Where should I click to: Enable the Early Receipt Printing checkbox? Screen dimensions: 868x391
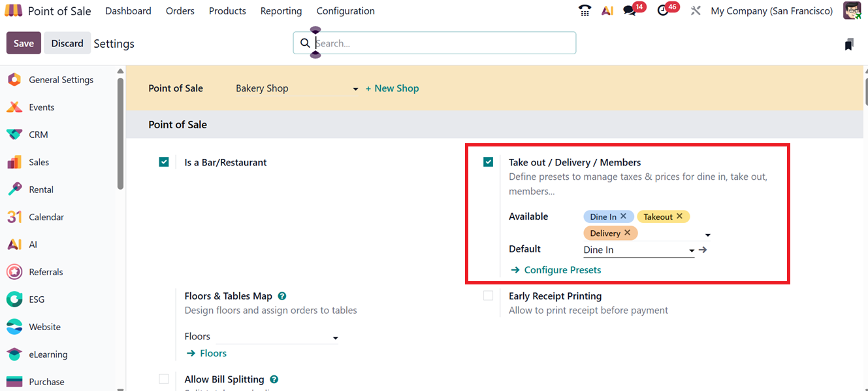[488, 296]
